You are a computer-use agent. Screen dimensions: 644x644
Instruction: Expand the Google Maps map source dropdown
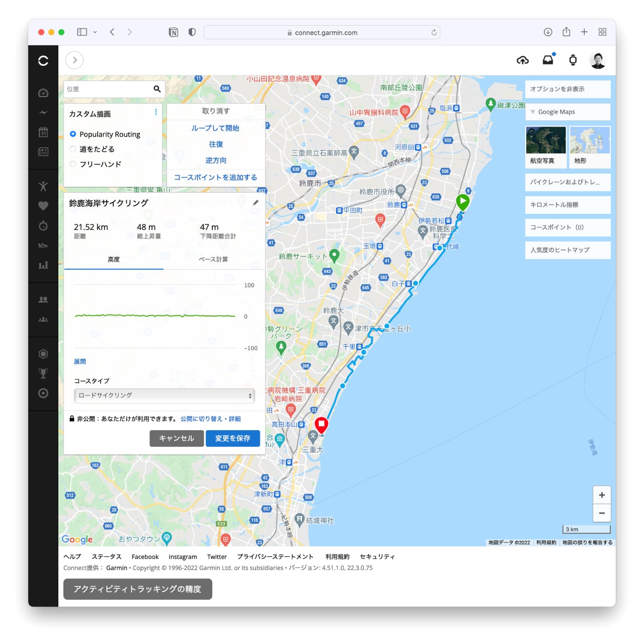click(568, 112)
